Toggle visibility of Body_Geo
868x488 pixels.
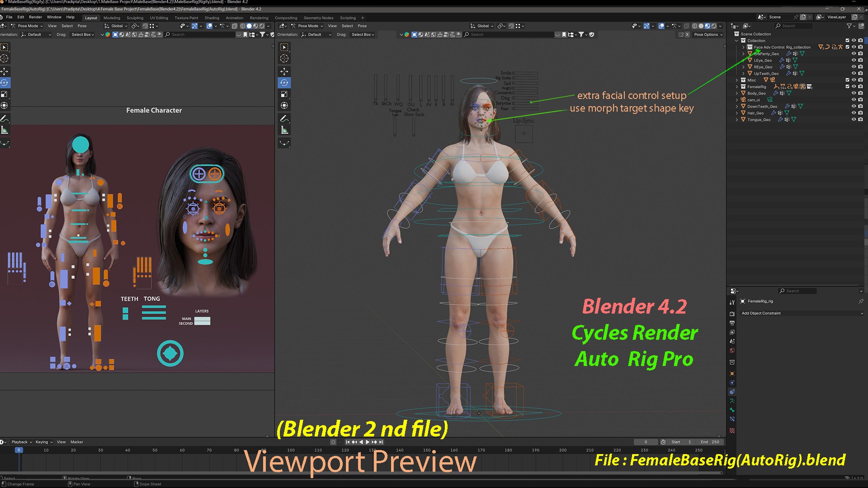coord(854,93)
